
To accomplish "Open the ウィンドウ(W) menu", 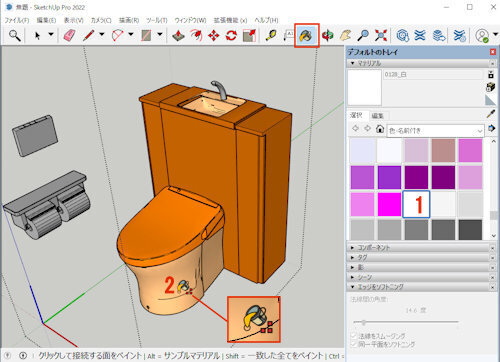I will (190, 20).
